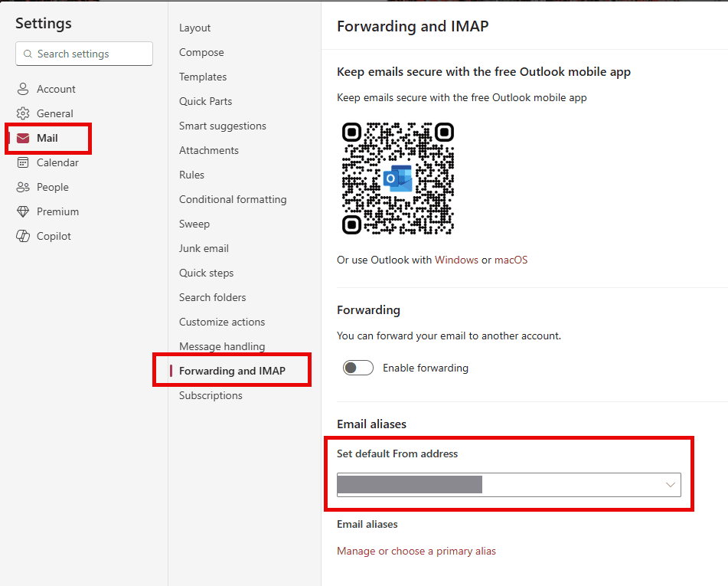Open the Attachments settings page

click(209, 150)
